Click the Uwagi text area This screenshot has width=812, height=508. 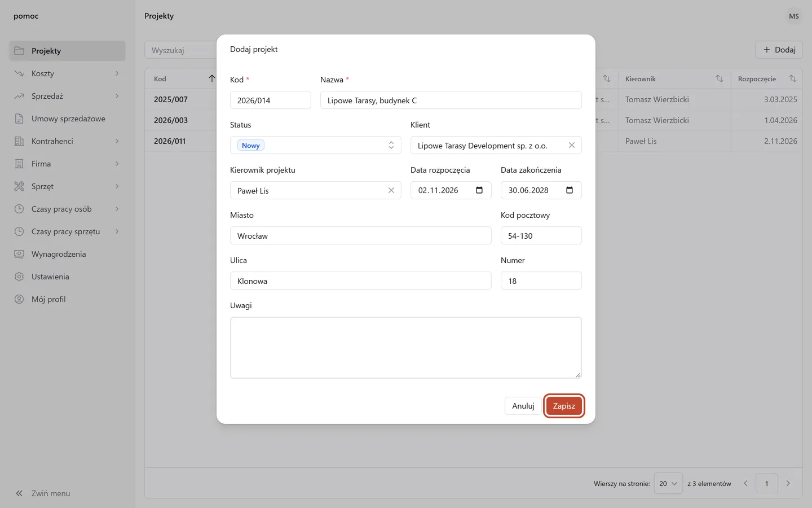[406, 348]
